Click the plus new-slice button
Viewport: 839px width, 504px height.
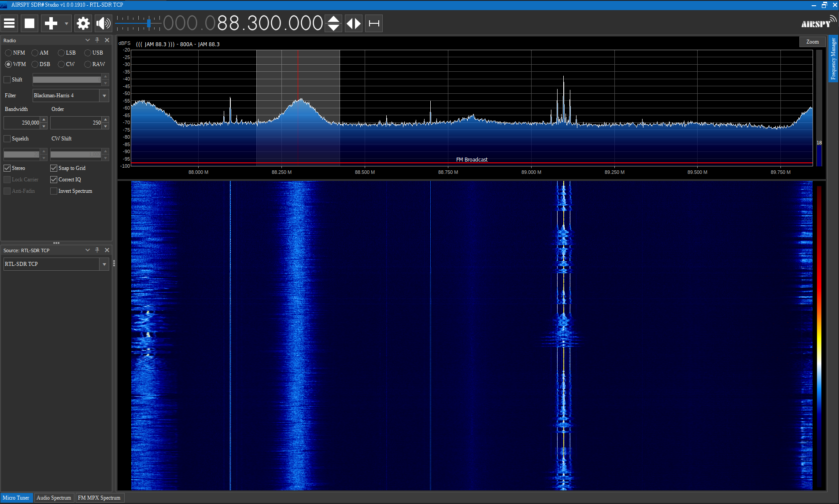pos(51,23)
